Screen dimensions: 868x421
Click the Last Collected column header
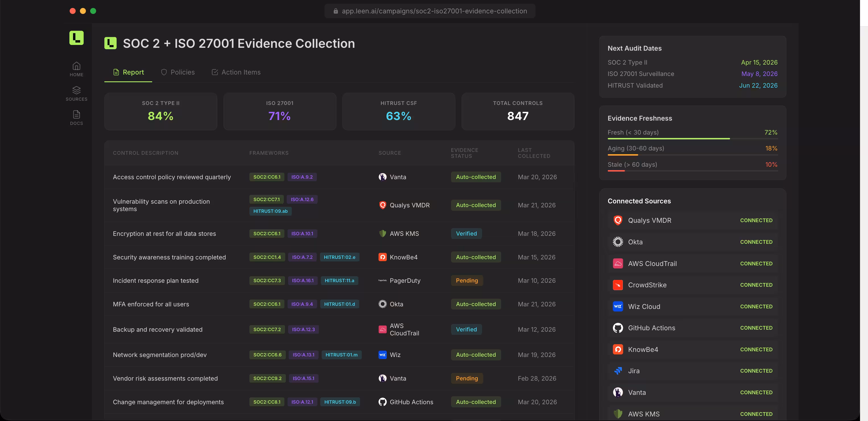534,153
